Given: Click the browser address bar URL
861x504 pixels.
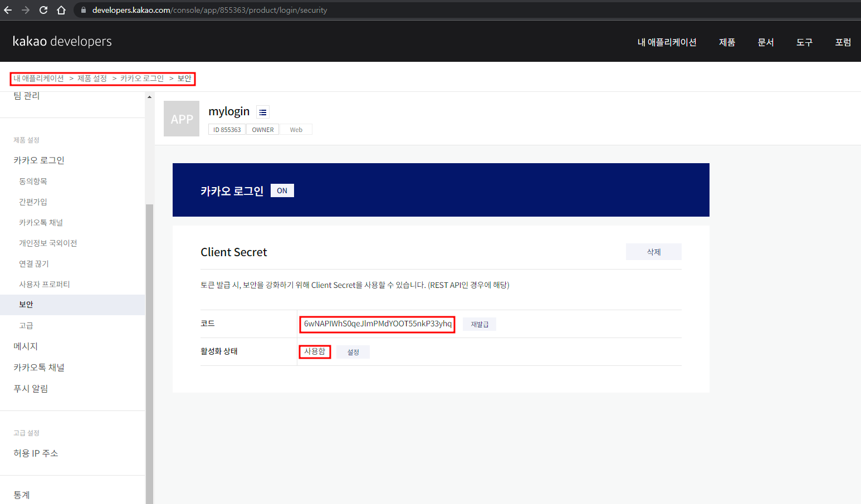Looking at the screenshot, I should [210, 10].
